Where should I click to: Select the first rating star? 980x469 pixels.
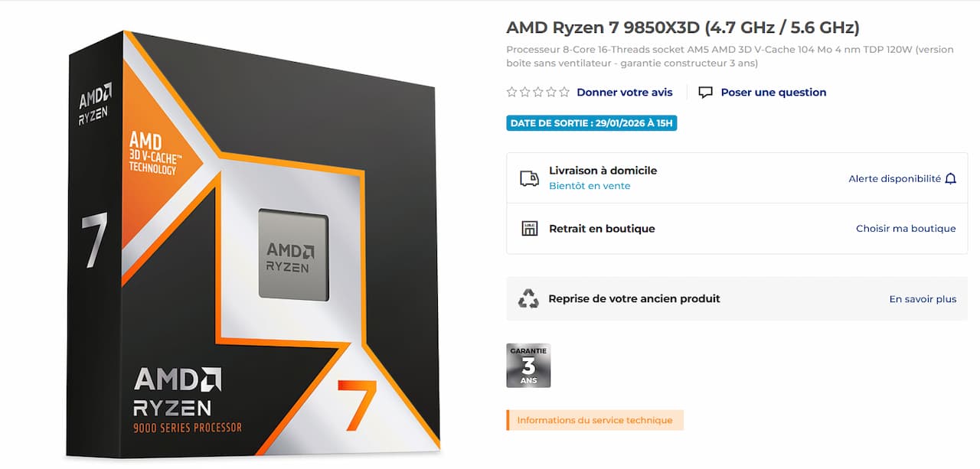tap(512, 92)
